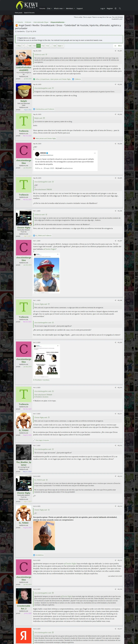Click reaction icon before 'One Angry Computer'
This screenshot has height=644, width=138.
point(34,440)
